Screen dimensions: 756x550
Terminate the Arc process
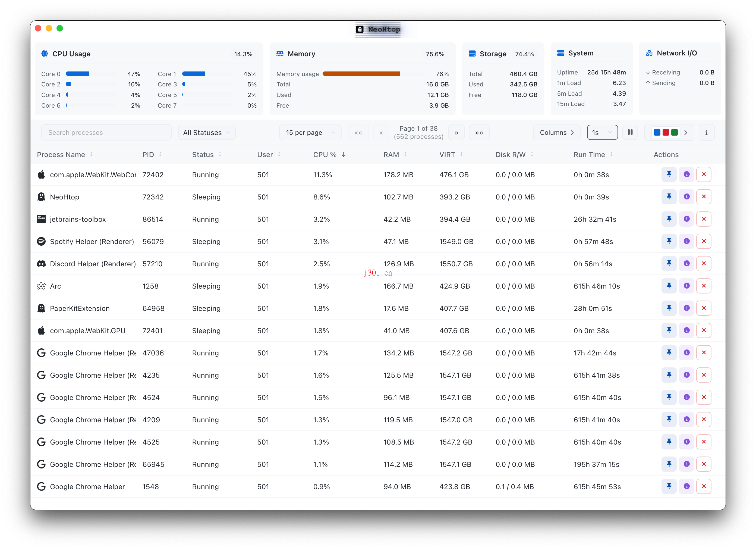click(x=704, y=286)
